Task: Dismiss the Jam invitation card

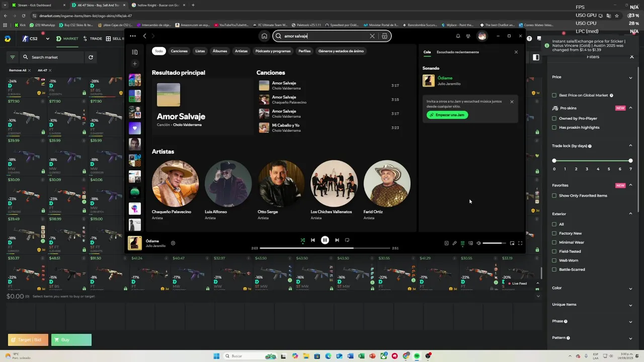Action: (512, 102)
